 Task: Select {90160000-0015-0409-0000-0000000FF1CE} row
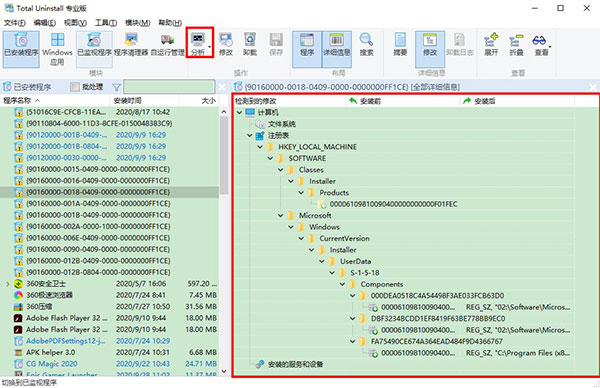(109, 169)
